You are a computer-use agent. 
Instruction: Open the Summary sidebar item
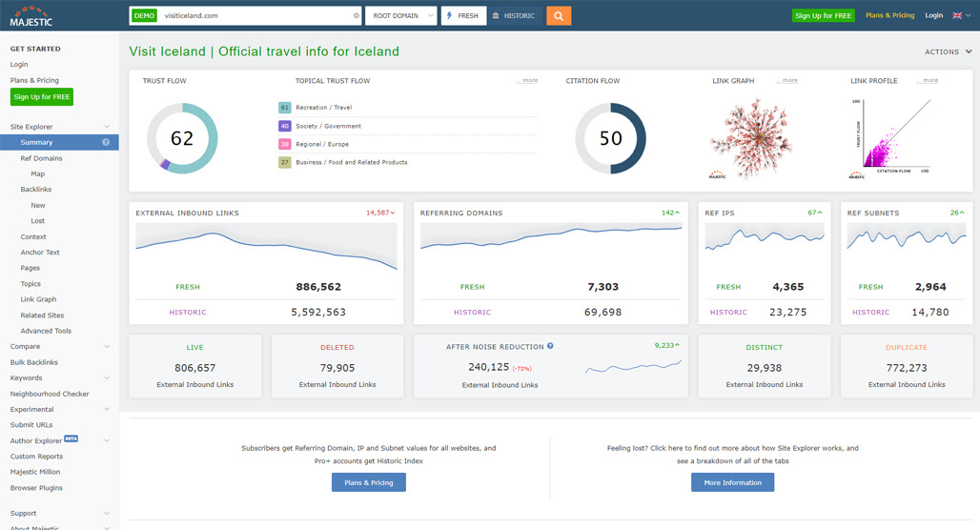pos(59,142)
